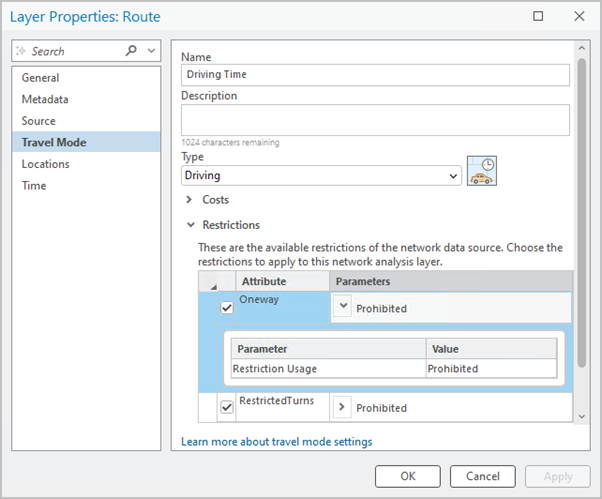Open Learn more about travel mode settings
602x499 pixels.
276,442
